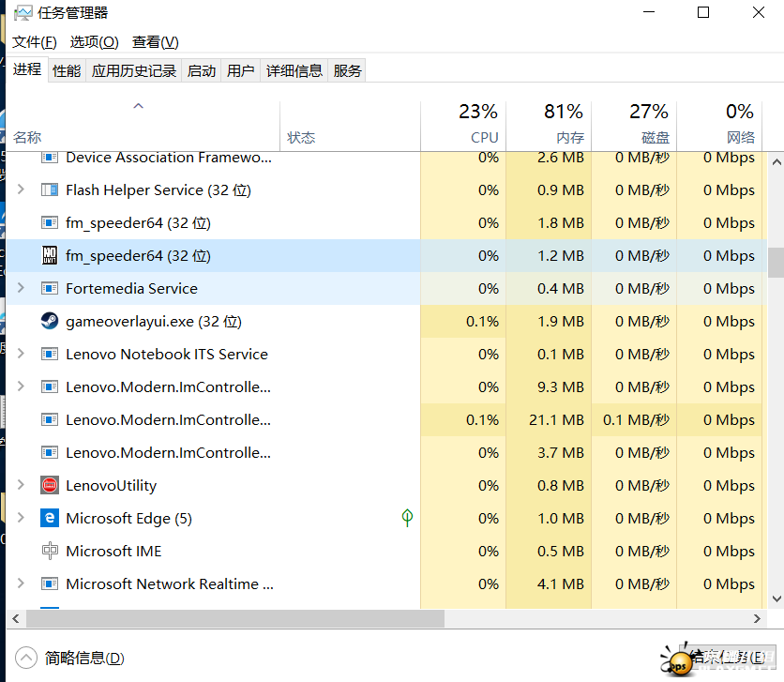Open the 选项(O) menu
This screenshot has width=784, height=682.
point(95,42)
